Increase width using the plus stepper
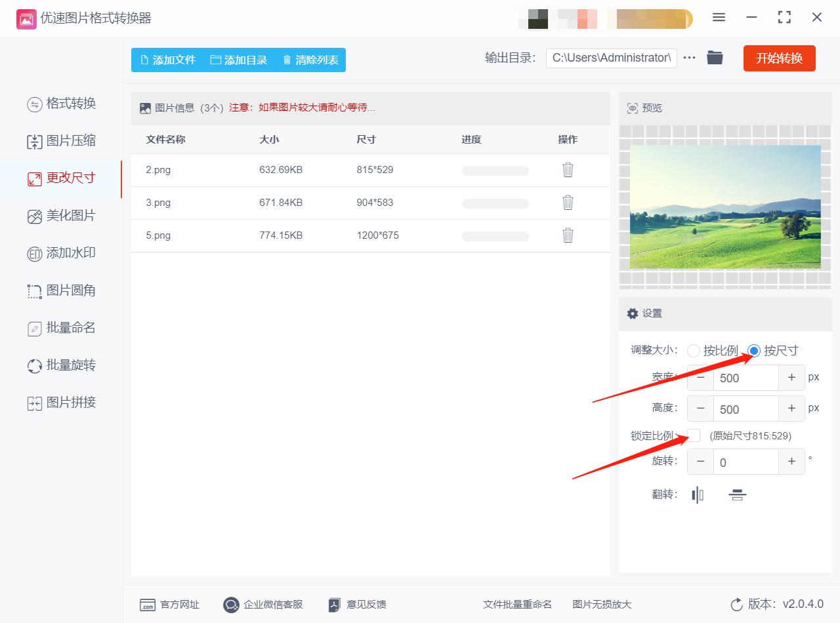This screenshot has height=623, width=840. pyautogui.click(x=791, y=378)
